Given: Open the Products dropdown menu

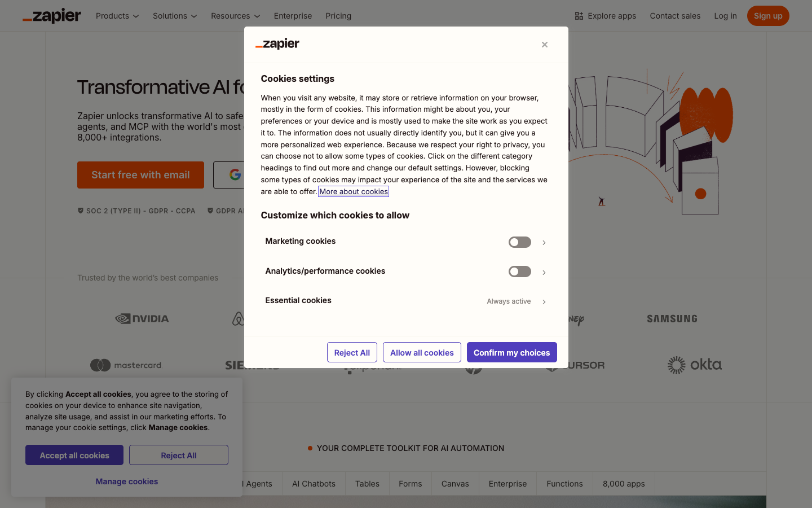Looking at the screenshot, I should 117,16.
